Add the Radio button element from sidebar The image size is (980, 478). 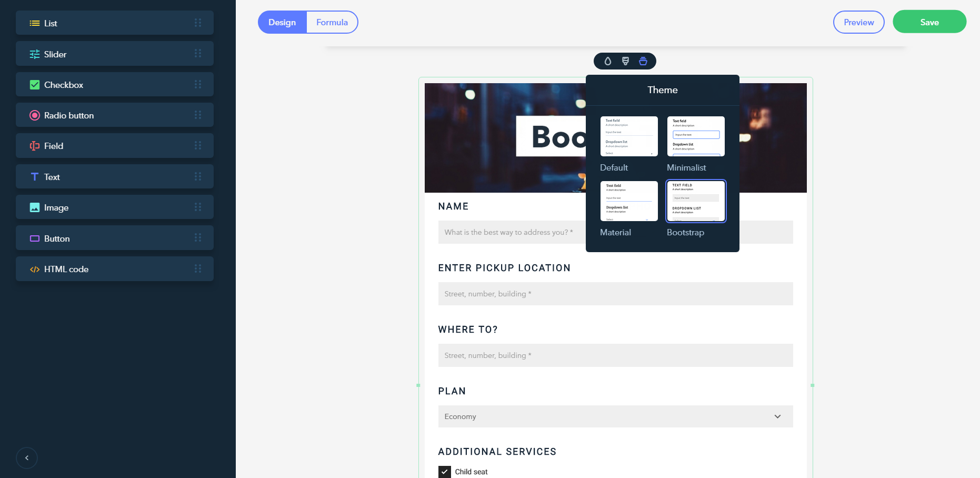coord(115,115)
